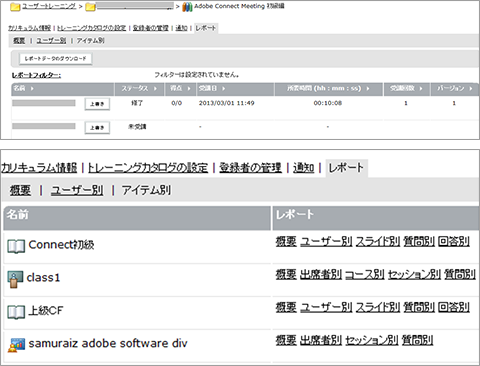The height and width of the screenshot is (366, 480).
Task: Open トレーニングカタログの設定 tab in the enlarged bottom panel
Action: click(x=148, y=168)
